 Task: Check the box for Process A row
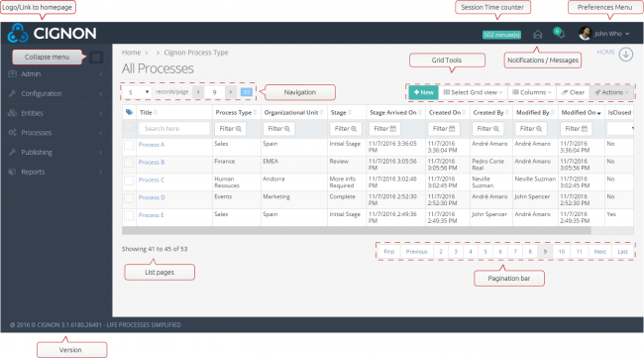pyautogui.click(x=129, y=145)
